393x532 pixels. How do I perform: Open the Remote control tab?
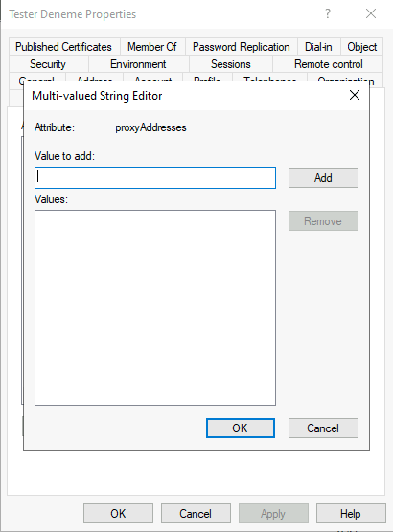[x=328, y=64]
